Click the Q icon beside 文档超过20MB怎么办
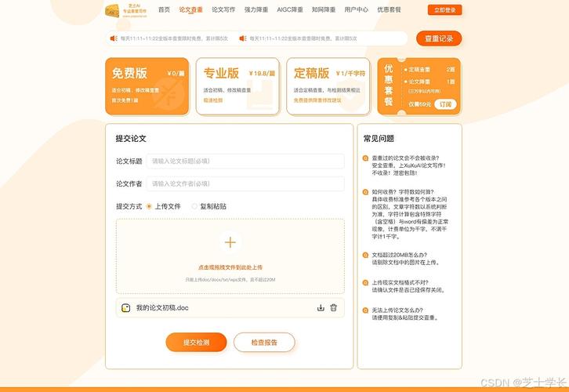569x392 pixels. pos(365,255)
